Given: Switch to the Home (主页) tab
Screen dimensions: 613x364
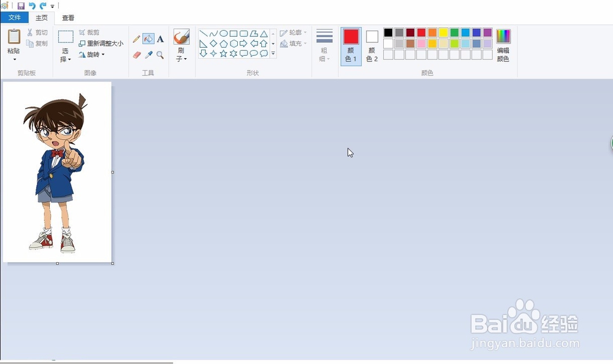Looking at the screenshot, I should (42, 18).
